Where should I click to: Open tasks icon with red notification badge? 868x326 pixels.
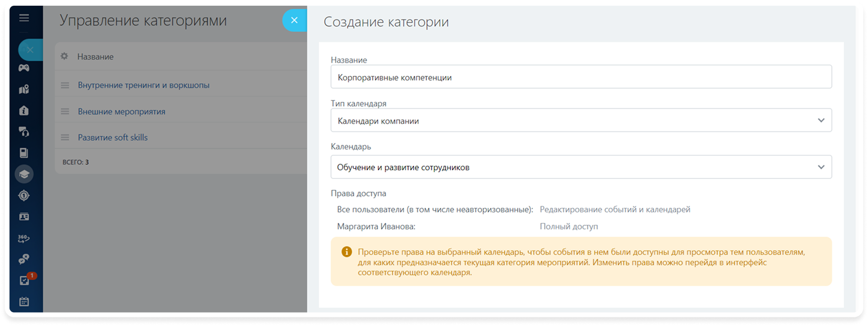click(x=25, y=280)
